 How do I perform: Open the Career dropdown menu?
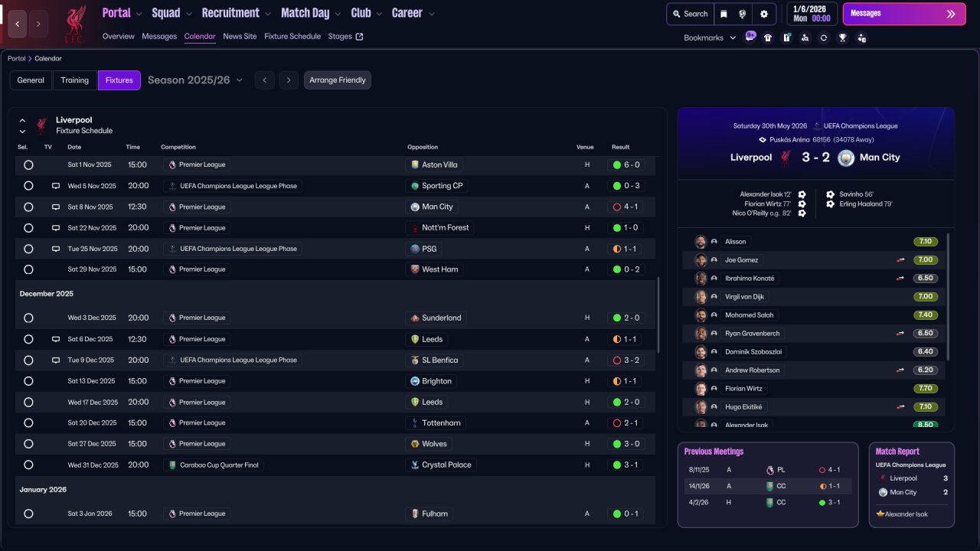413,13
